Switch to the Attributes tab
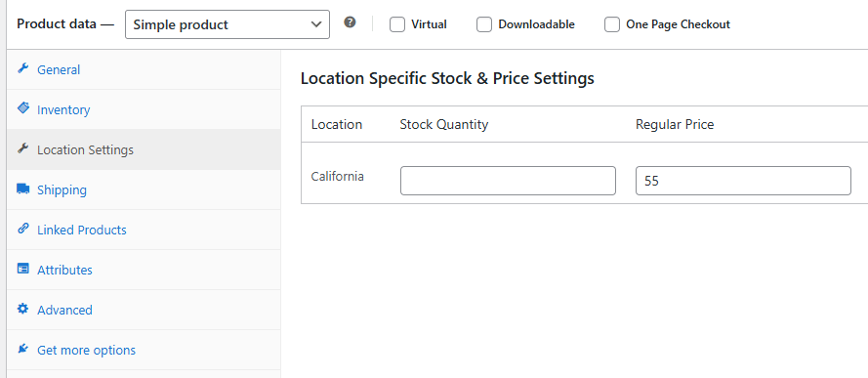868x378 pixels. (x=144, y=271)
